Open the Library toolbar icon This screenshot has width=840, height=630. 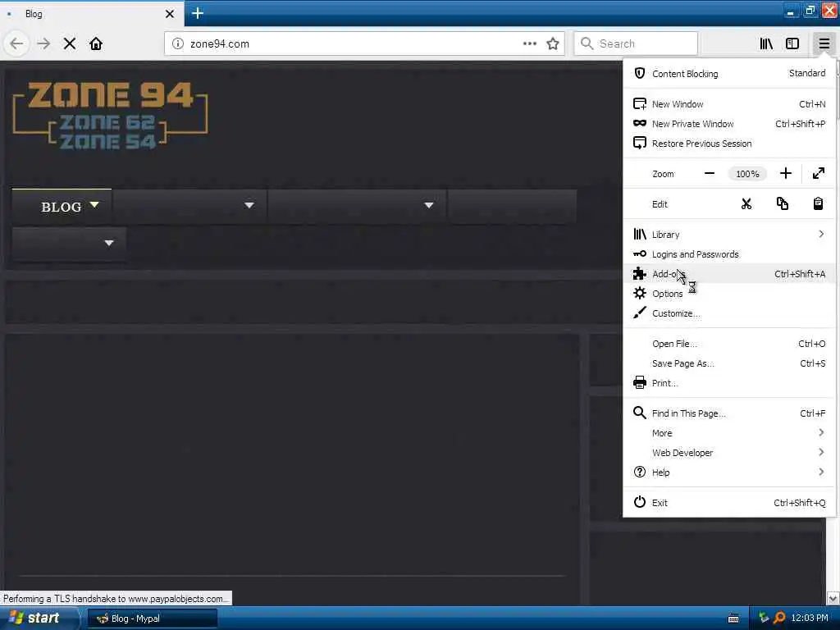(766, 43)
